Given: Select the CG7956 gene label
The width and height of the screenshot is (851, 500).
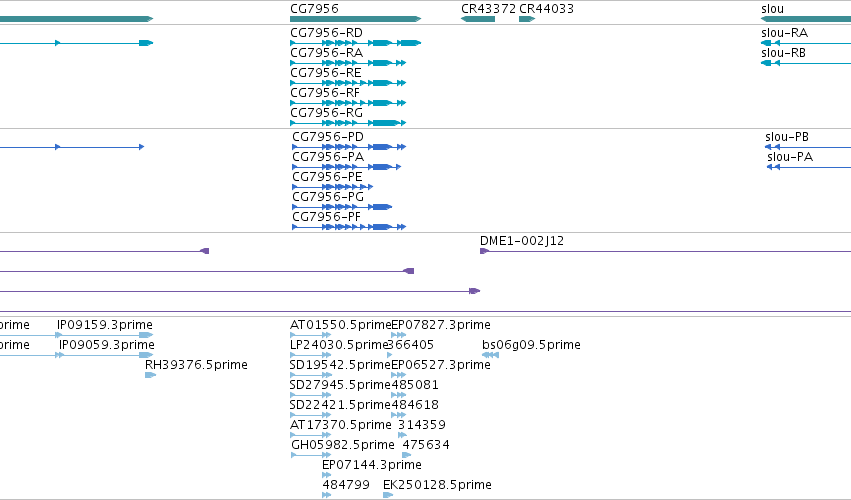Looking at the screenshot, I should [x=314, y=9].
